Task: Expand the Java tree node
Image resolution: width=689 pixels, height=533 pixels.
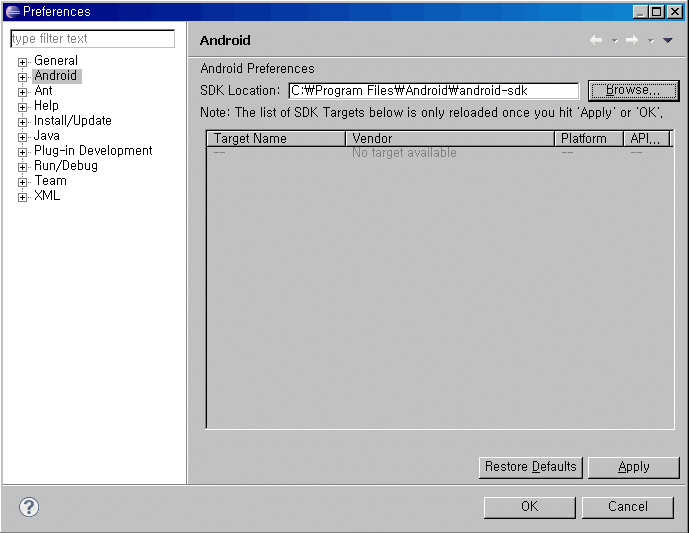Action: point(22,137)
